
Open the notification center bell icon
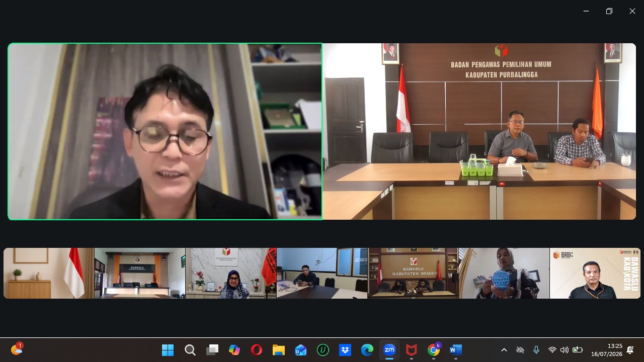[x=630, y=350]
